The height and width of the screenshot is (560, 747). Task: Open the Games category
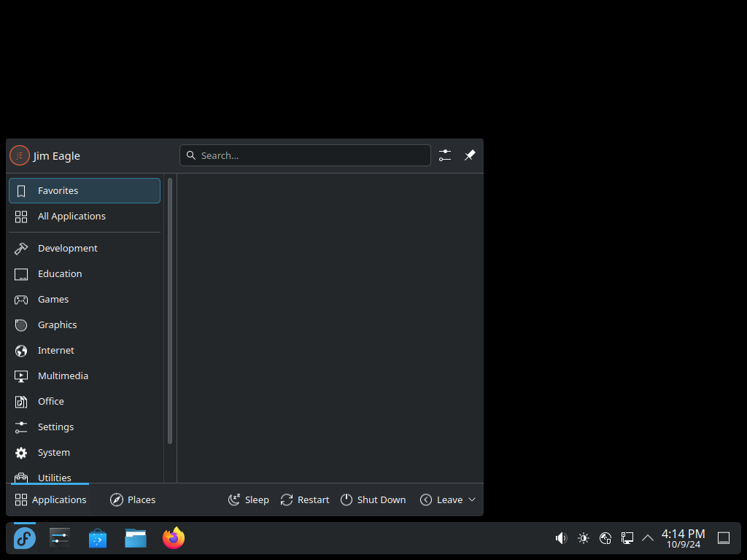85,300
